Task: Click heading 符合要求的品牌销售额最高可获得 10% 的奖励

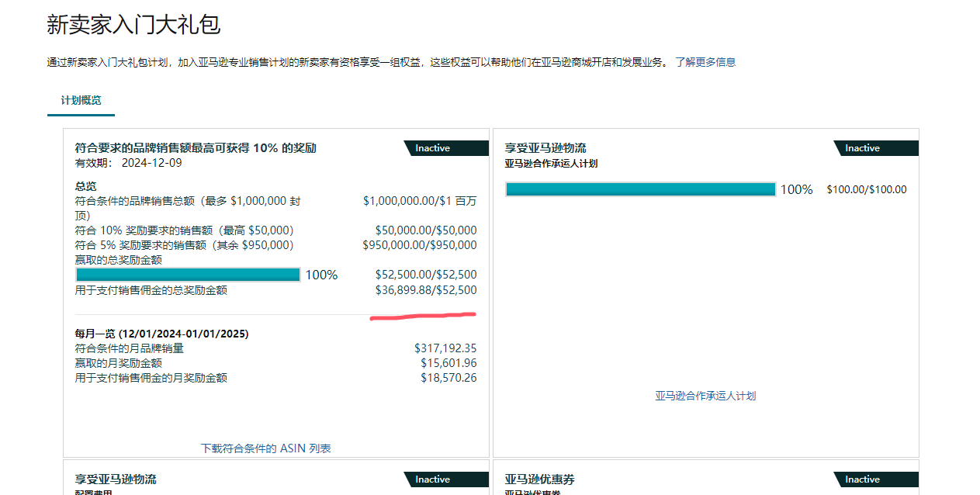Action: click(x=196, y=148)
